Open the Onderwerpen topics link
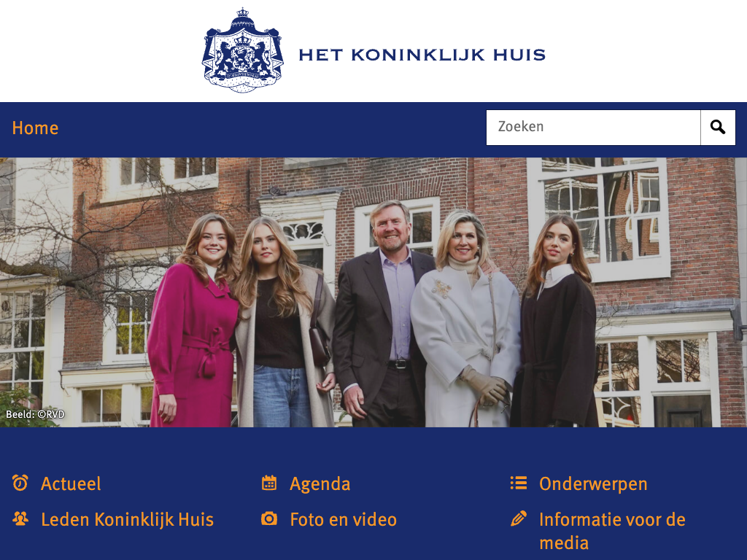 coord(593,484)
